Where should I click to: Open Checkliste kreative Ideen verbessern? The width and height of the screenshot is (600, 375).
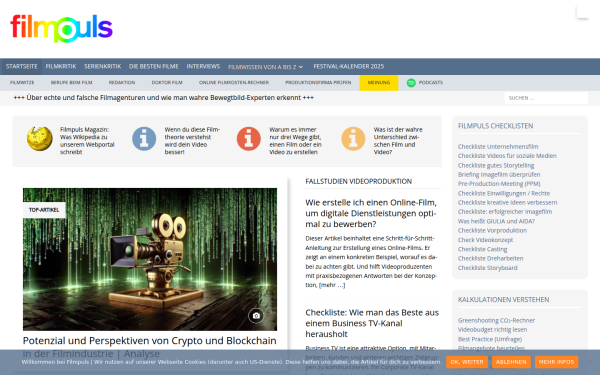coord(507,202)
